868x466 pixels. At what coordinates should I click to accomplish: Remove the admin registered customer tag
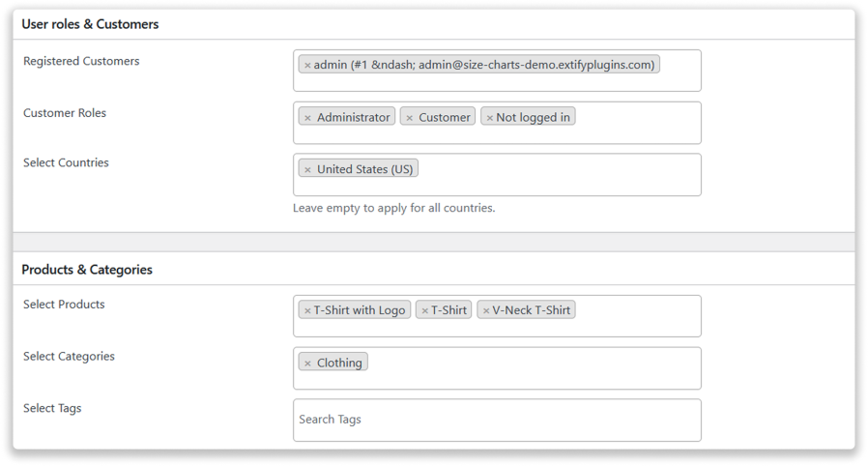pos(307,66)
